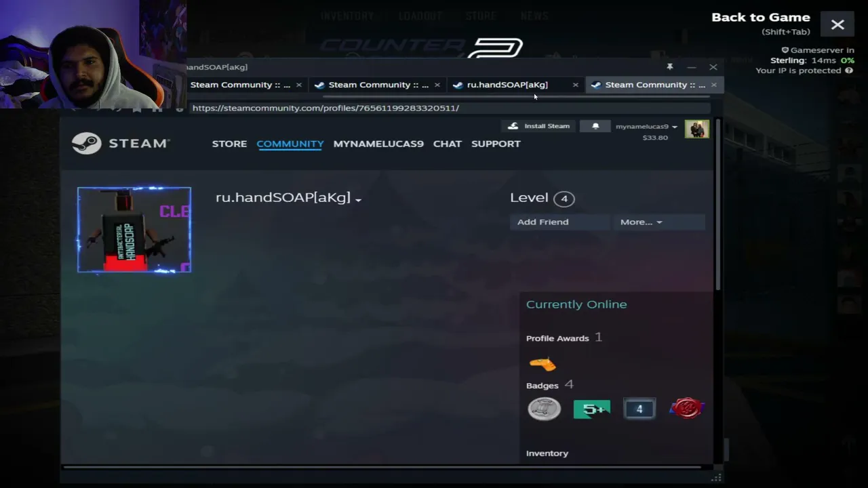Screen dimensions: 868x488
Task: Click the Gameserver shield icon
Action: coord(785,50)
